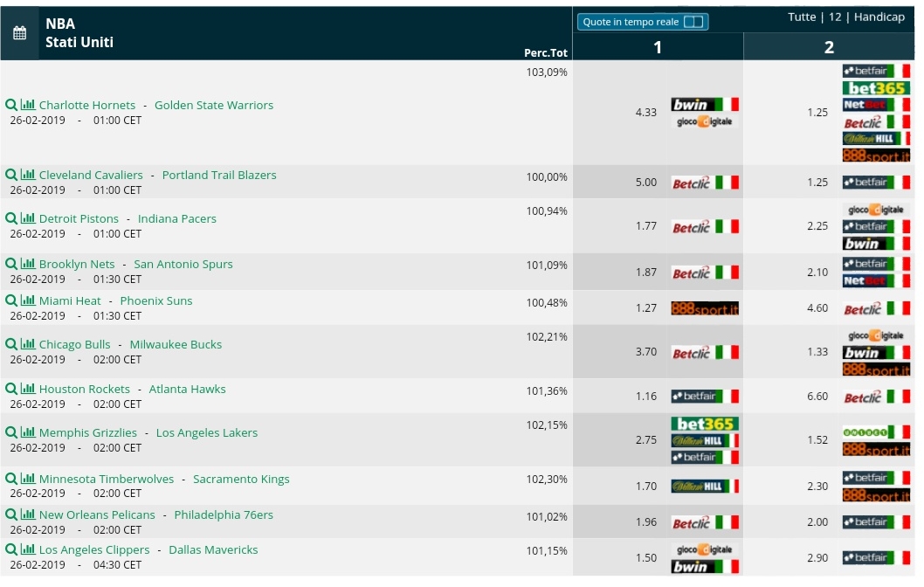This screenshot has height=587, width=924.
Task: Click 888sport logo next to 1.27 odds
Action: (705, 308)
